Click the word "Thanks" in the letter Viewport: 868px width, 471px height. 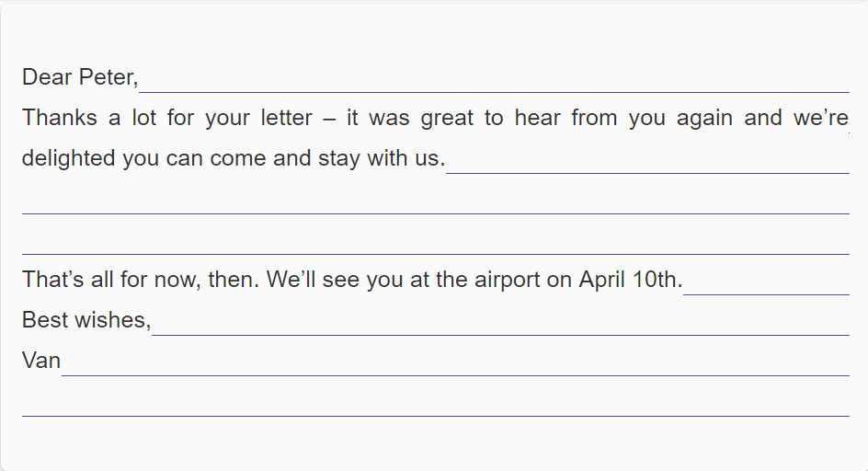pos(59,118)
